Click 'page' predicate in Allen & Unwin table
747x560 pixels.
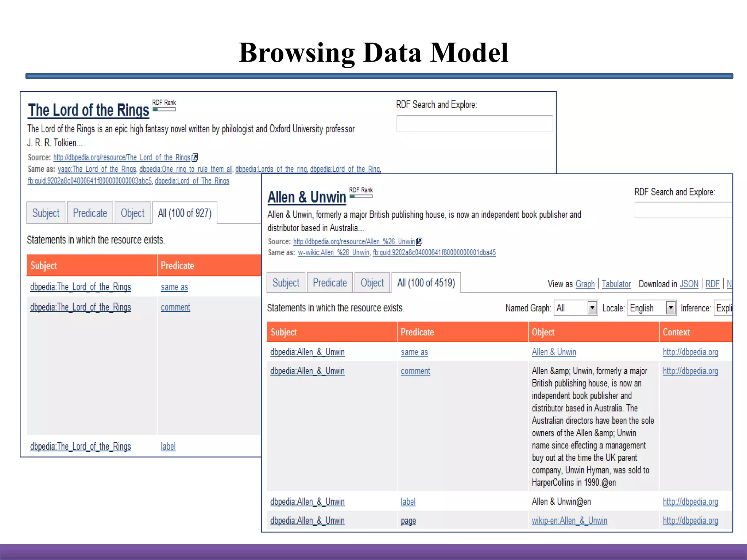pyautogui.click(x=408, y=521)
